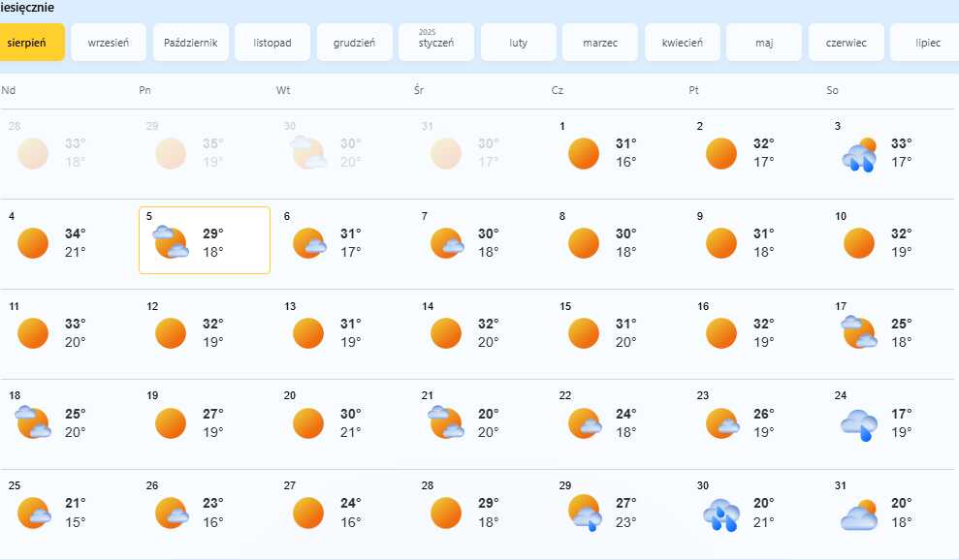Click the cloudy sun icon on day 17
959x560 pixels.
click(x=859, y=332)
